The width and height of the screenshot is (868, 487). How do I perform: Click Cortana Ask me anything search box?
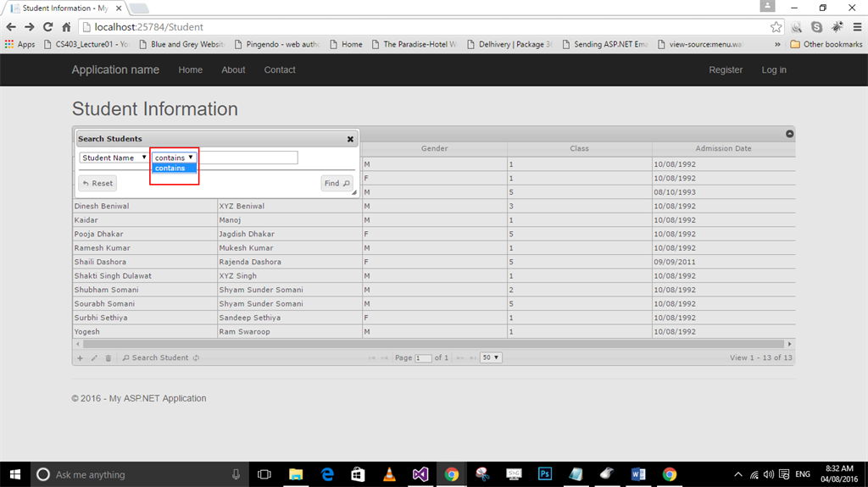tap(138, 474)
